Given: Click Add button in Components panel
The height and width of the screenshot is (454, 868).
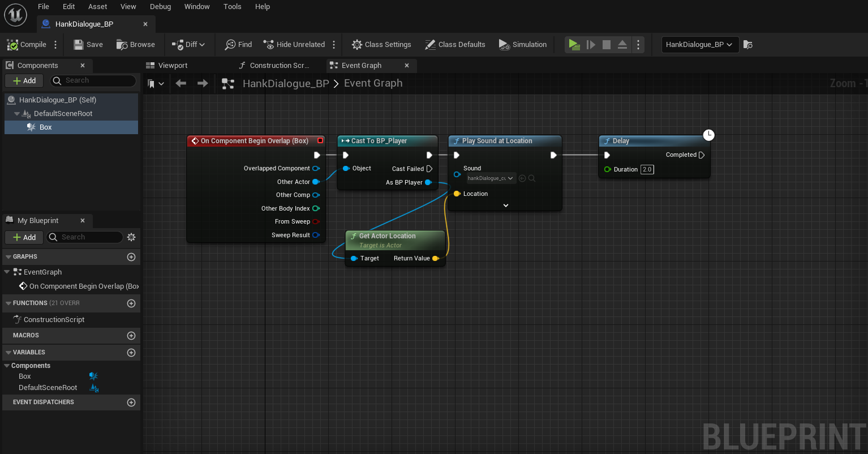Looking at the screenshot, I should [x=24, y=81].
